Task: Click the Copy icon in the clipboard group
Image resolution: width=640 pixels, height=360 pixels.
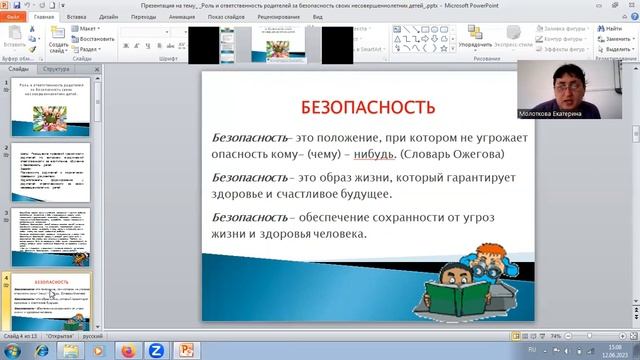Action: point(32,39)
